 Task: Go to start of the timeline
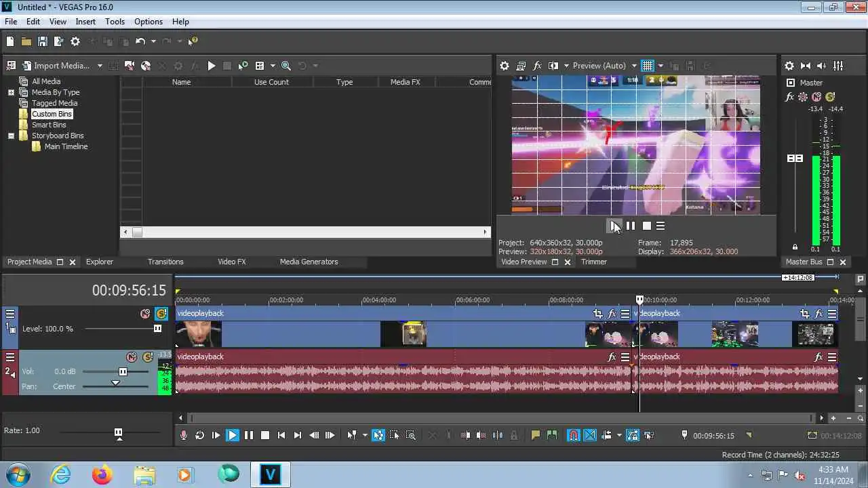coord(281,436)
